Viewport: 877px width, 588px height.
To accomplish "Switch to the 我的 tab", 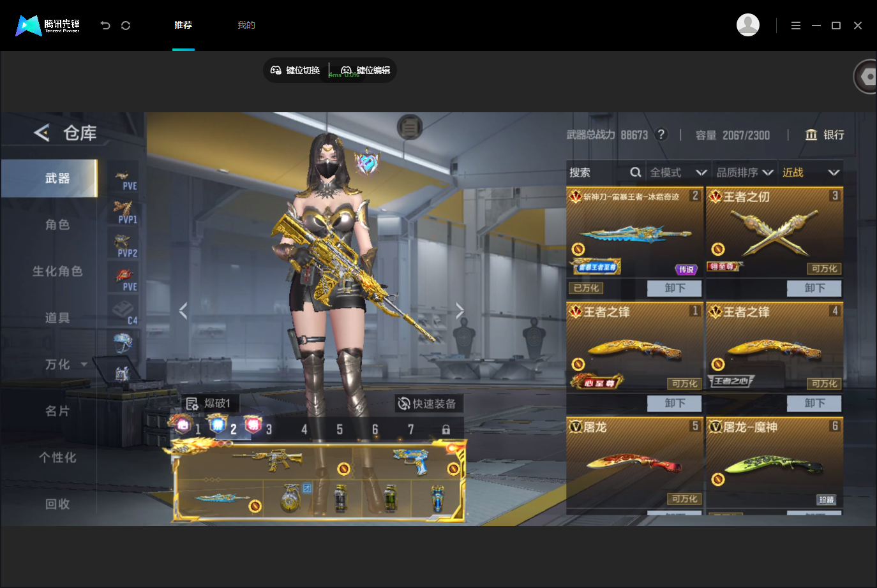I will click(x=246, y=25).
